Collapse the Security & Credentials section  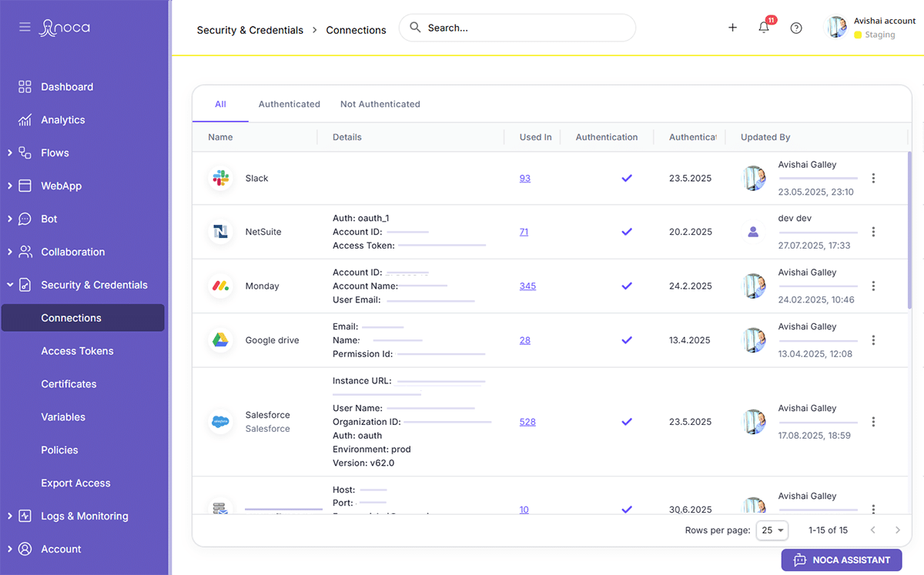10,285
